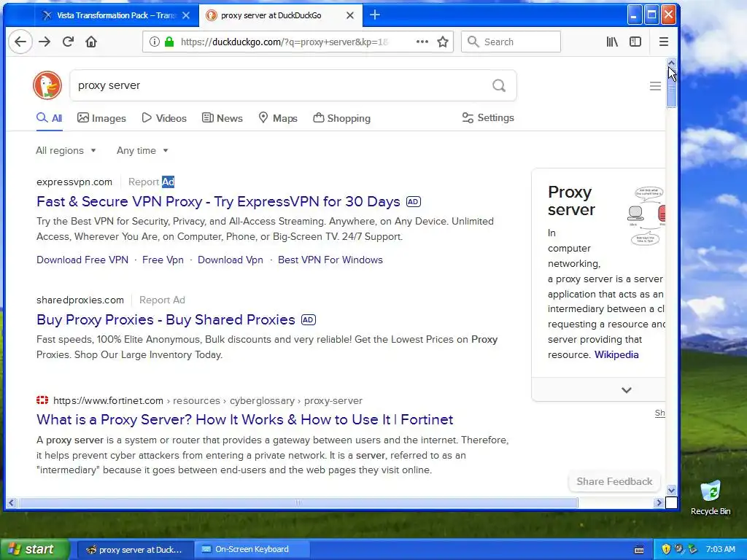Image resolution: width=747 pixels, height=560 pixels.
Task: Click the Windows start button
Action: coord(35,549)
